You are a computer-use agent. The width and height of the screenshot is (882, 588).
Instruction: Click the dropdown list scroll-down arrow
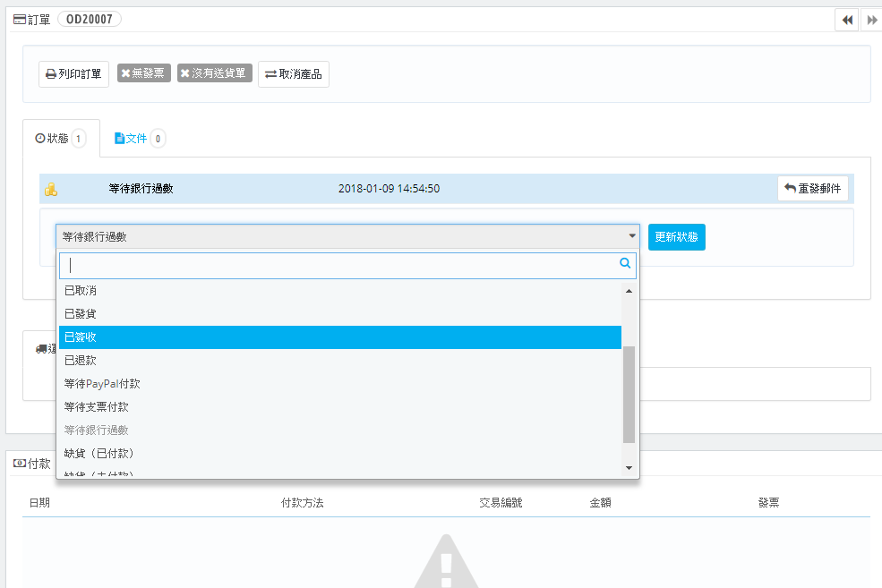(629, 467)
